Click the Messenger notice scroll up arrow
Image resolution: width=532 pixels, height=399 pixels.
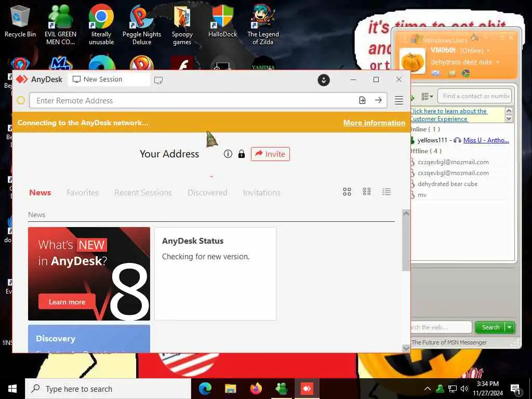click(509, 111)
